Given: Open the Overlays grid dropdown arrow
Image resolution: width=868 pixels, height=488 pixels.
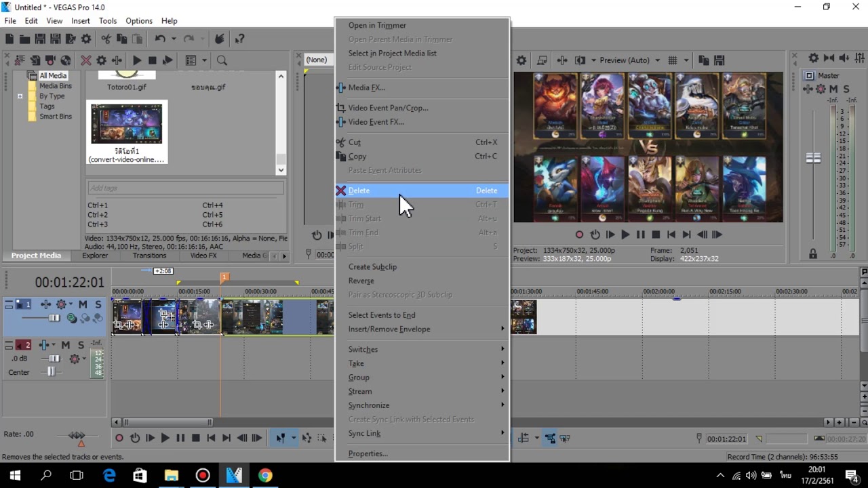Looking at the screenshot, I should point(686,60).
